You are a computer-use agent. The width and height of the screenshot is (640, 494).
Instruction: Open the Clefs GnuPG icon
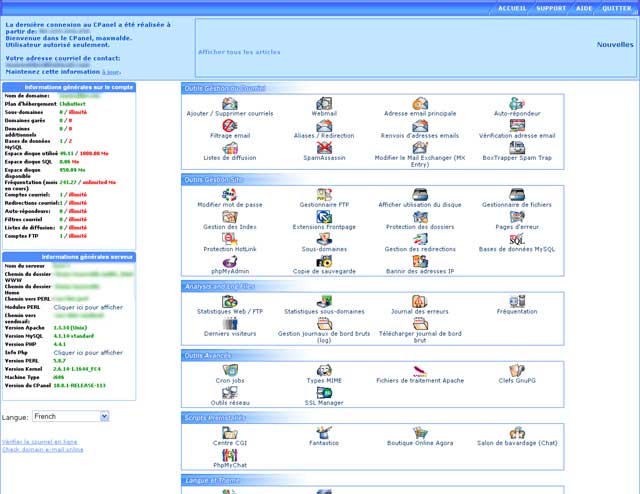click(517, 370)
